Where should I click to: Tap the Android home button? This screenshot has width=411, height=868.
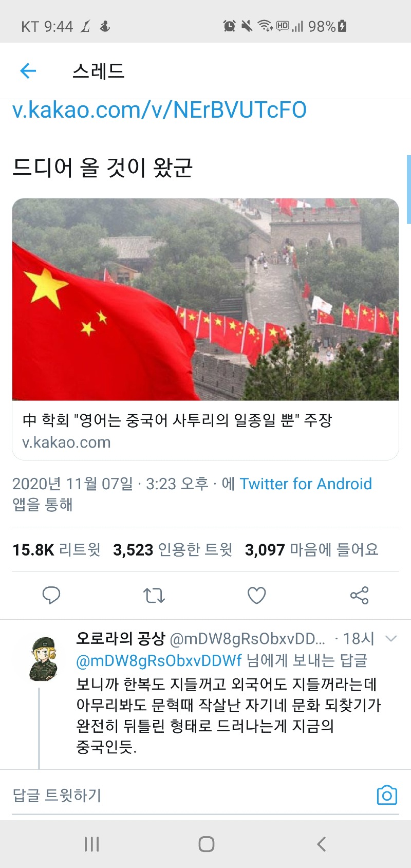click(206, 844)
